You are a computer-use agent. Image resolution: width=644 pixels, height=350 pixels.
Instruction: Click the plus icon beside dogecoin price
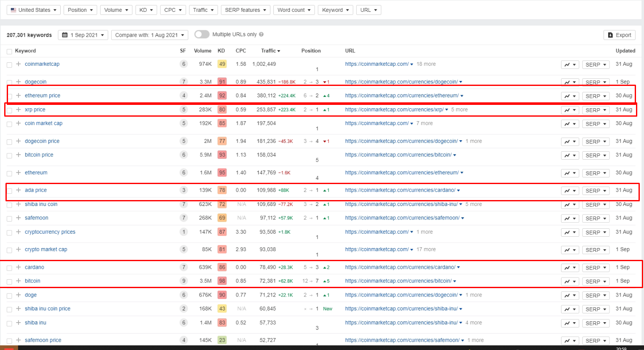point(19,141)
